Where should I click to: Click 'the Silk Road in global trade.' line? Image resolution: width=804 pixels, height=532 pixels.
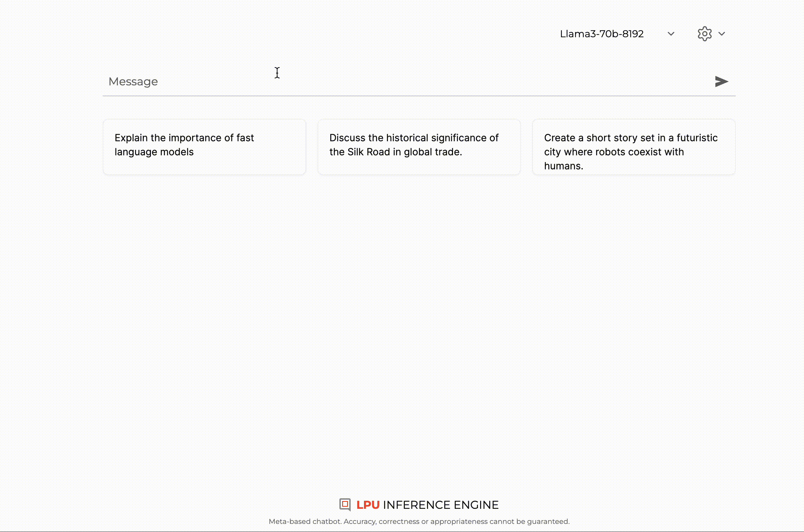pyautogui.click(x=395, y=152)
